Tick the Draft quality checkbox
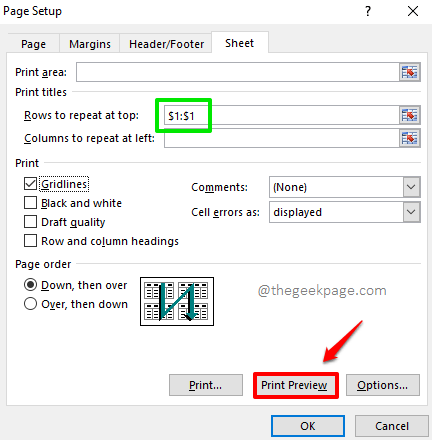This screenshot has width=432, height=440. click(x=30, y=222)
